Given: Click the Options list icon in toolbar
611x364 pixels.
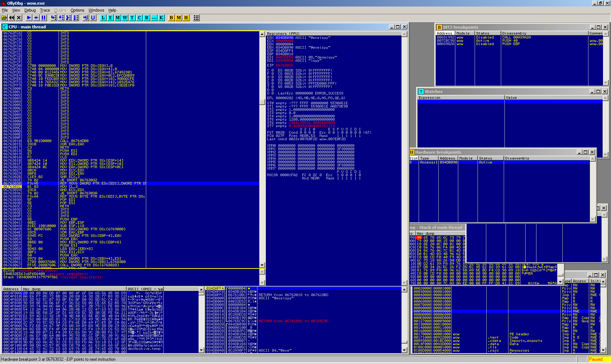Looking at the screenshot, I should coord(196,18).
